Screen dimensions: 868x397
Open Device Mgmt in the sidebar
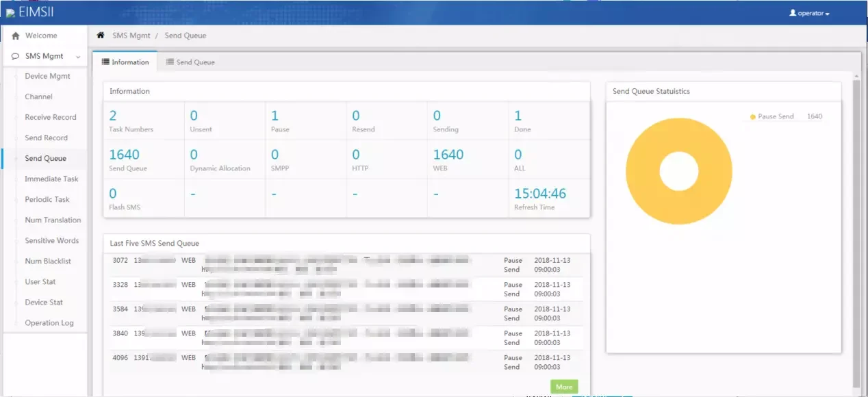point(47,76)
